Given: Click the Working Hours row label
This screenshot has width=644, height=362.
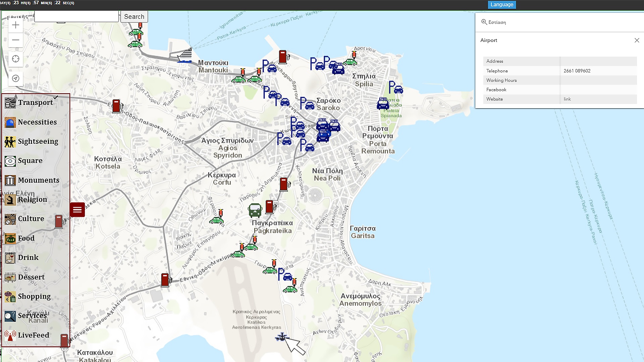Looking at the screenshot, I should [x=501, y=80].
